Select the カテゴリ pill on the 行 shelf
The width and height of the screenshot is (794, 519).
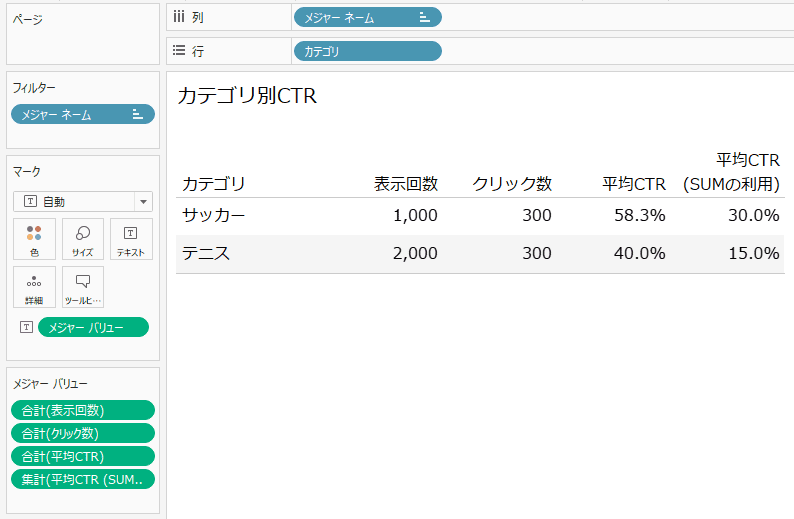click(x=366, y=51)
